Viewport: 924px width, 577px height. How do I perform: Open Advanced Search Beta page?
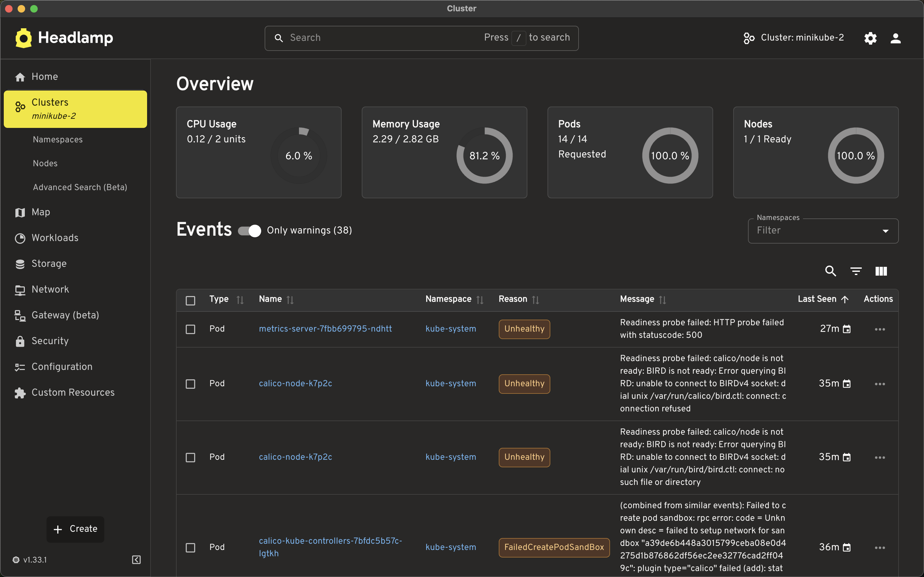[80, 187]
